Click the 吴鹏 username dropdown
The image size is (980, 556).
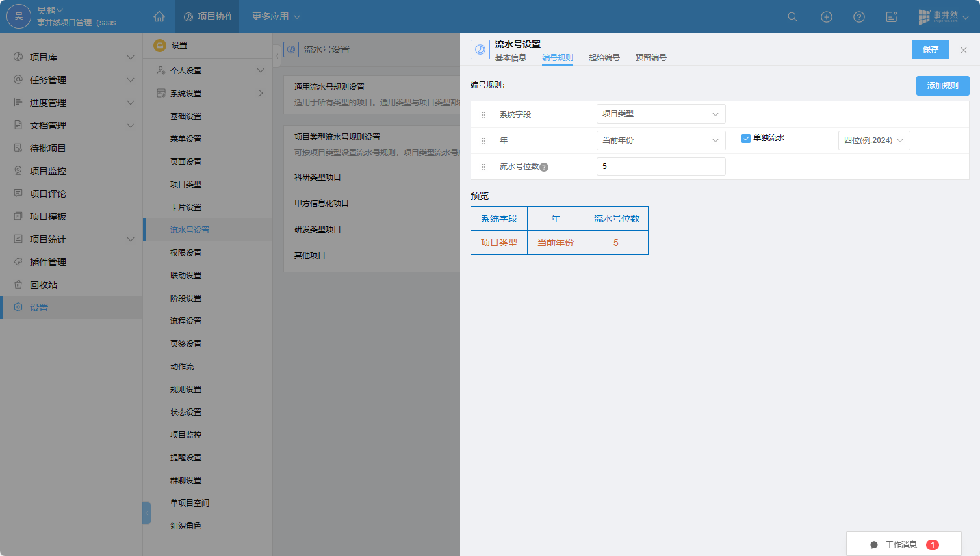coord(50,10)
